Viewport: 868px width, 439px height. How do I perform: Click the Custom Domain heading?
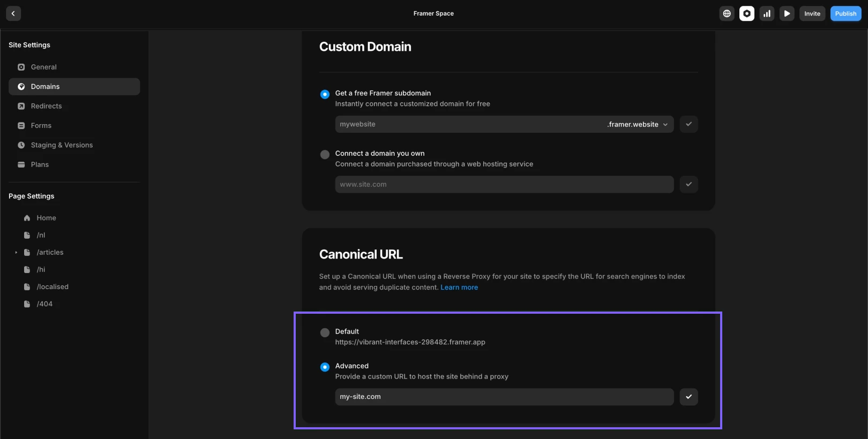[x=365, y=47]
